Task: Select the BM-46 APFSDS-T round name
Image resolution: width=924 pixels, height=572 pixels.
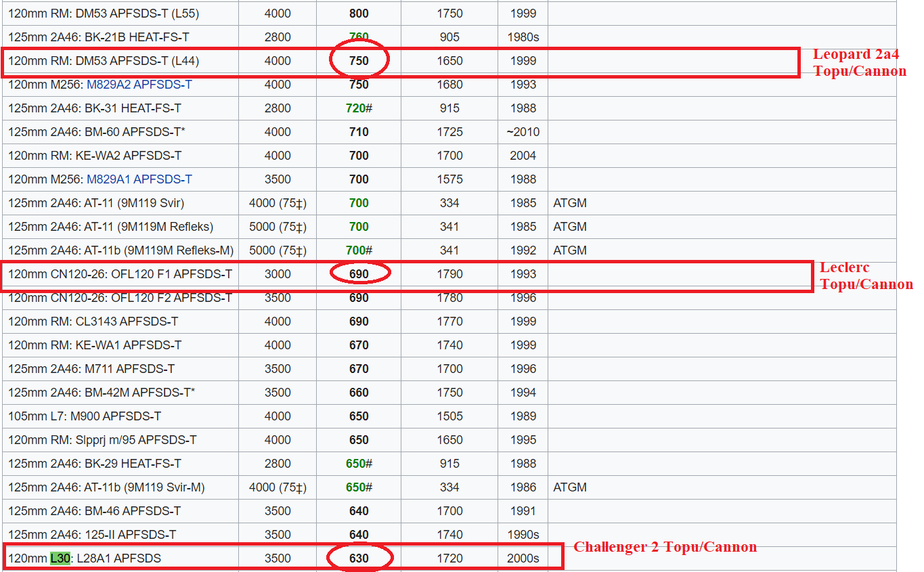Action: coord(133,511)
